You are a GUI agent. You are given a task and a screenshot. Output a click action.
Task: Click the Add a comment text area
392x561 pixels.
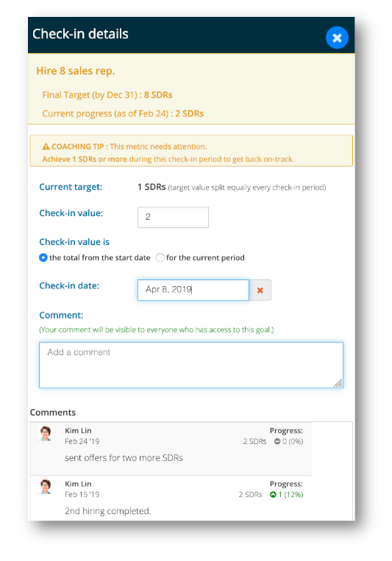click(191, 365)
